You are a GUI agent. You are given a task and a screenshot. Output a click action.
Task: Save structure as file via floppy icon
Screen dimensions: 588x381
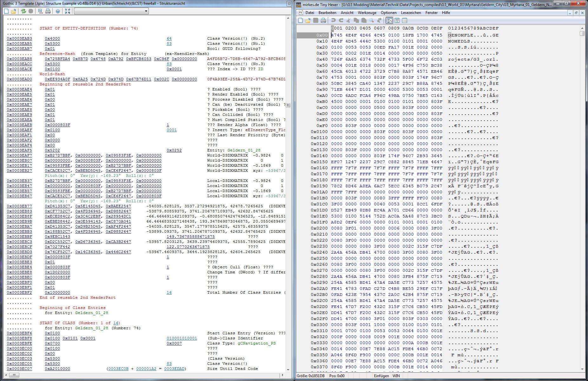pyautogui.click(x=40, y=11)
